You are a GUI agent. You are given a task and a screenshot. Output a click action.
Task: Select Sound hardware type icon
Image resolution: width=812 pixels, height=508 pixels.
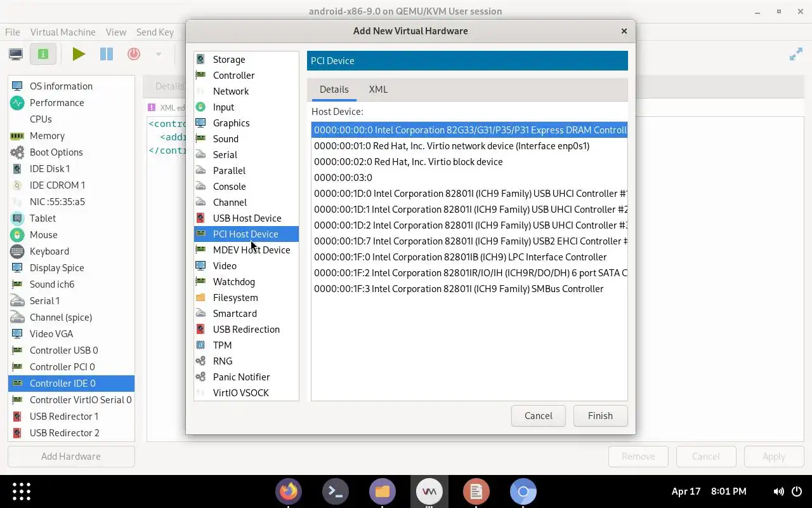click(x=200, y=138)
